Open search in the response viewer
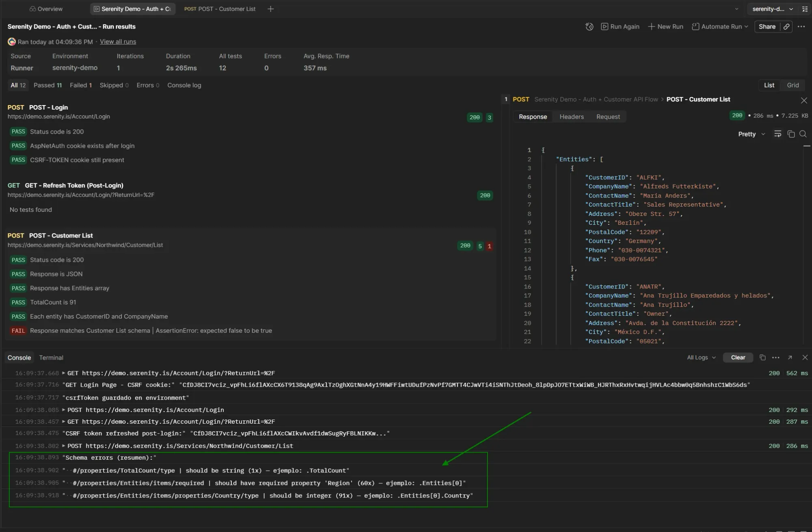Image resolution: width=812 pixels, height=532 pixels. pos(803,134)
